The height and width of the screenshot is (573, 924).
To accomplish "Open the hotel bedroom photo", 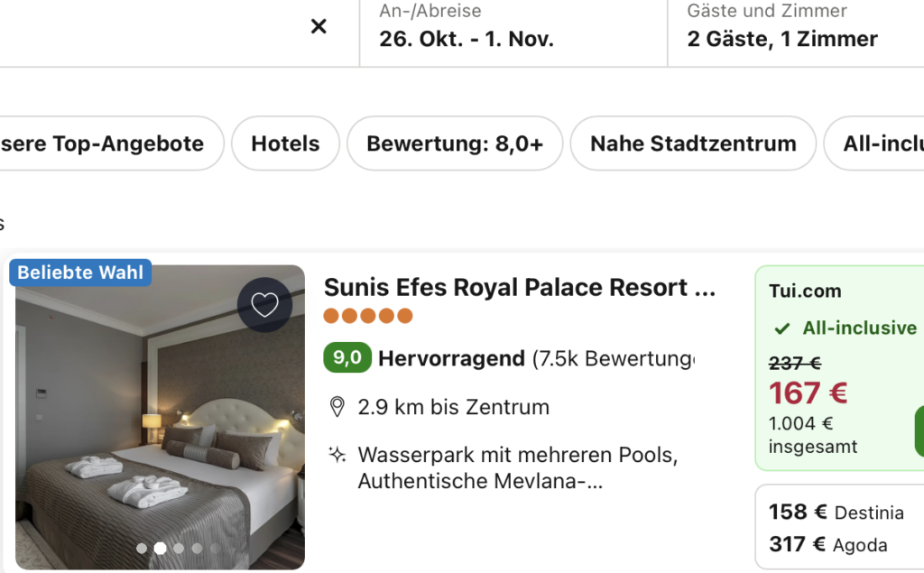I will point(160,418).
